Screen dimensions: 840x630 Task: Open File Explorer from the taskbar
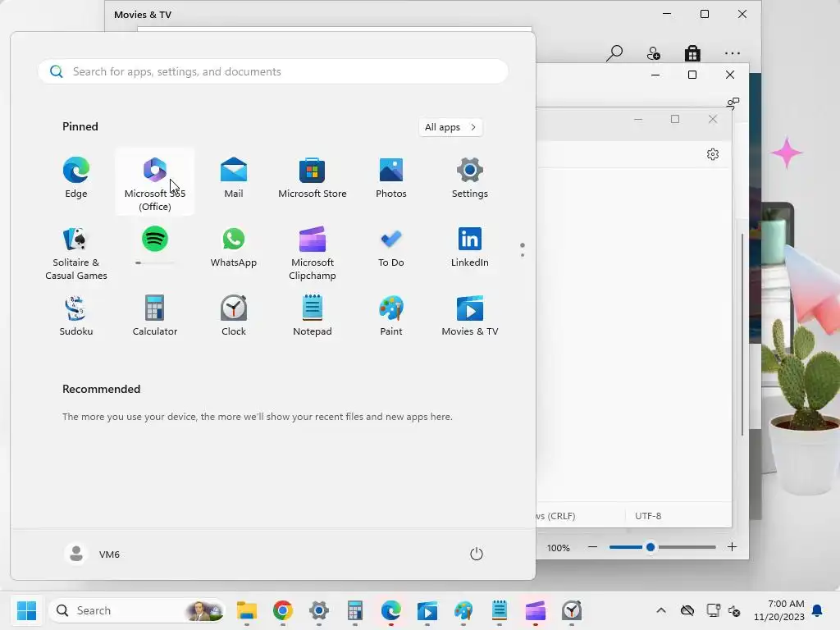click(246, 610)
